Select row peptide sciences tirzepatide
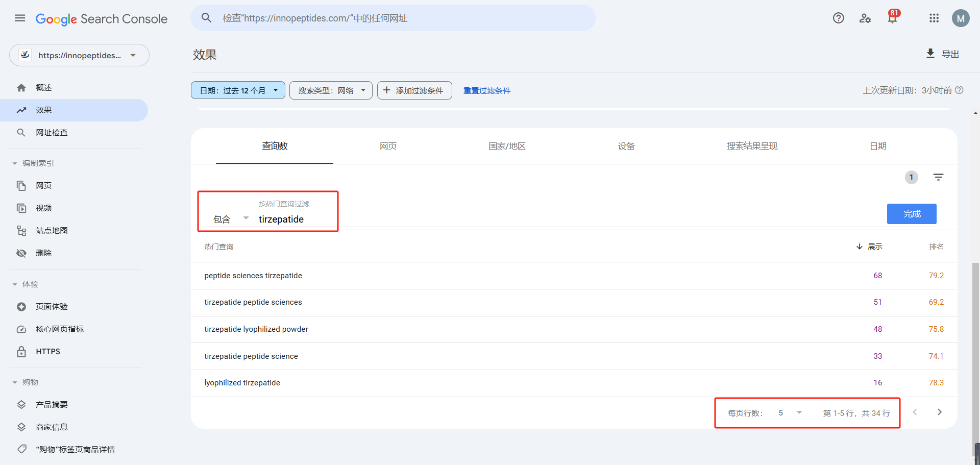This screenshot has width=980, height=465. (574, 276)
